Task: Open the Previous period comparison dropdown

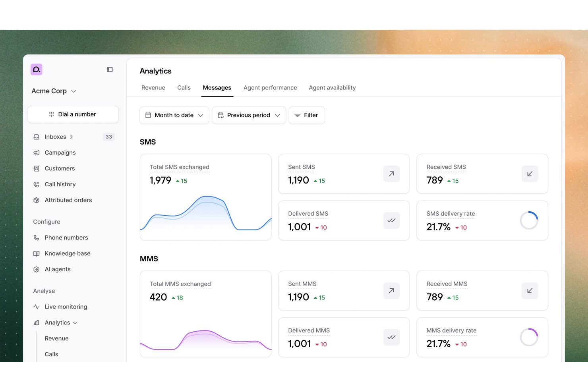Action: (249, 115)
